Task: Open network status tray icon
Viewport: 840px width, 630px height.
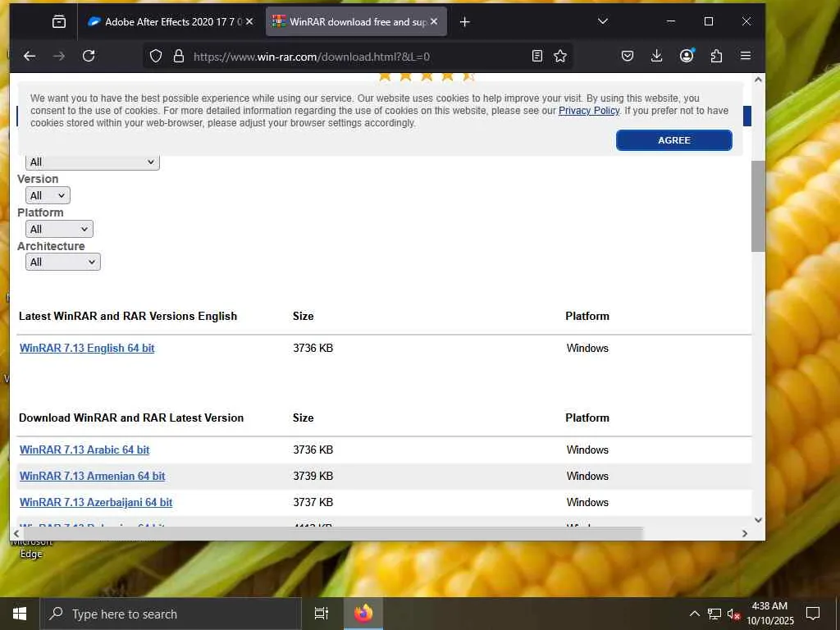Action: point(714,614)
